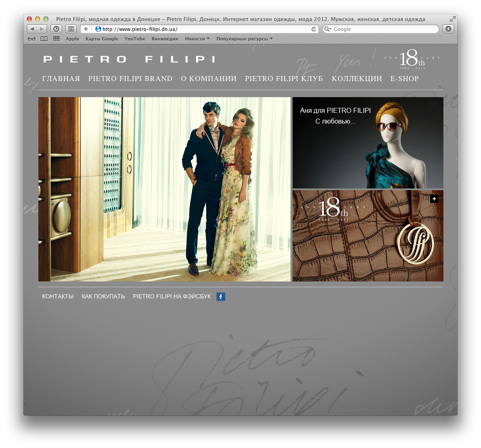Open the search engine magnifier dropdown
This screenshot has width=481, height=448.
(328, 29)
